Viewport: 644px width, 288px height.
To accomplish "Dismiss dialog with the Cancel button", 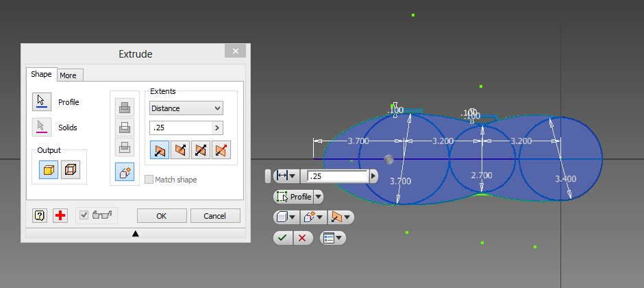I will tap(215, 216).
